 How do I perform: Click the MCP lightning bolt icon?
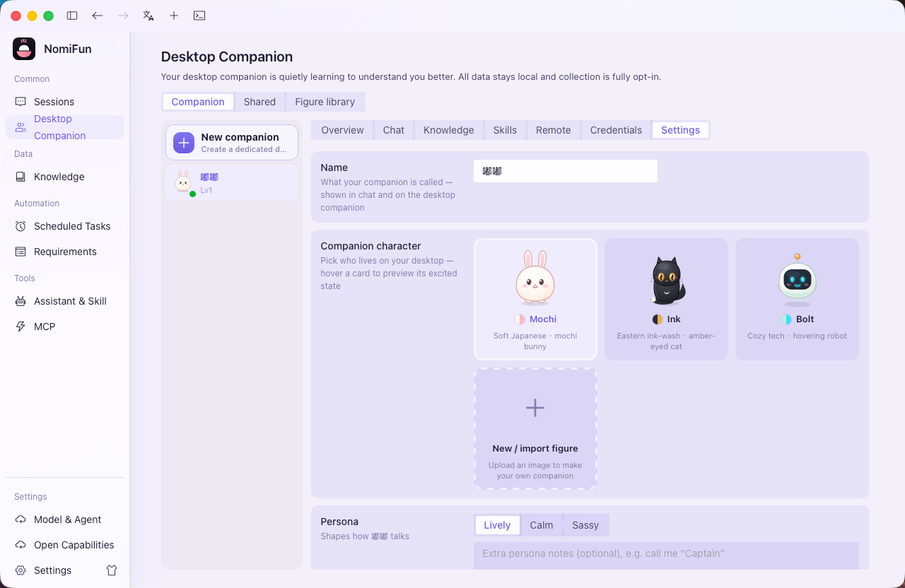pyautogui.click(x=21, y=327)
